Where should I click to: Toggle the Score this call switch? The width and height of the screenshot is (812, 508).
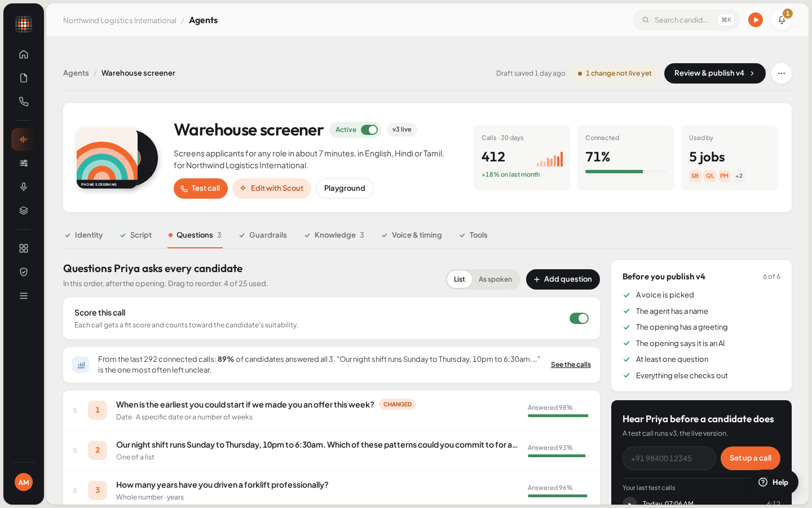579,318
